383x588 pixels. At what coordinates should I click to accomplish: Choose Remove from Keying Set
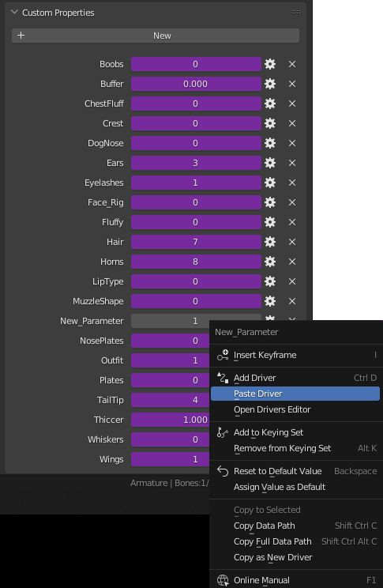[x=296, y=448]
